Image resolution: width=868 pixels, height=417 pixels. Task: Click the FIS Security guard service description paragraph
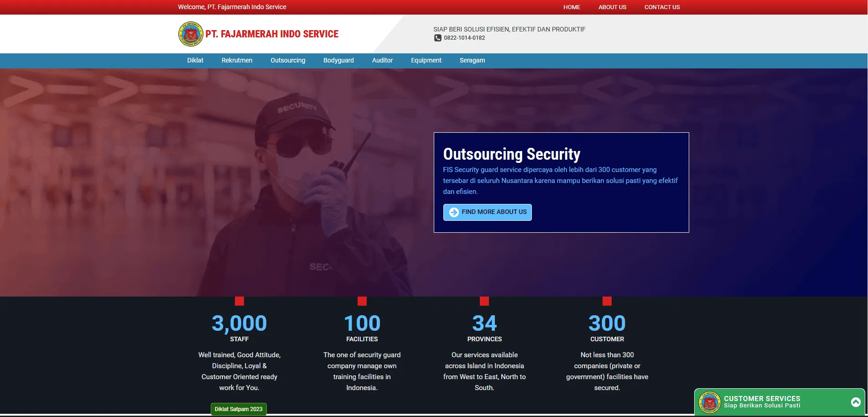560,181
